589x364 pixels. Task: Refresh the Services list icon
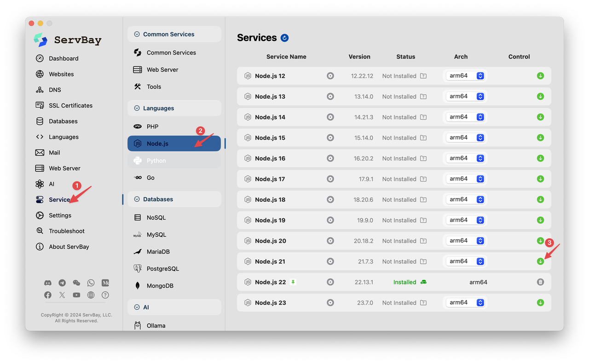pos(284,38)
